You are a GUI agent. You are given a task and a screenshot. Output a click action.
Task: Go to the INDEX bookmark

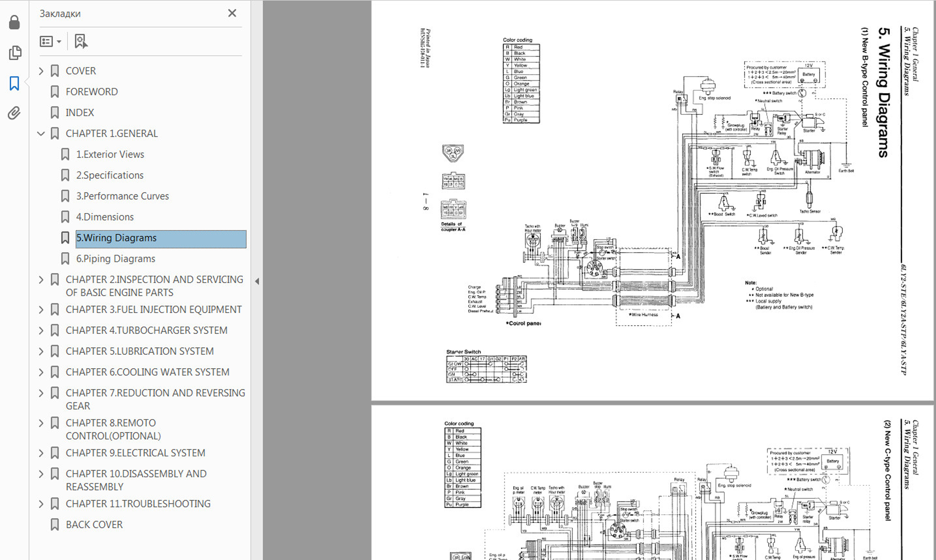pyautogui.click(x=80, y=113)
